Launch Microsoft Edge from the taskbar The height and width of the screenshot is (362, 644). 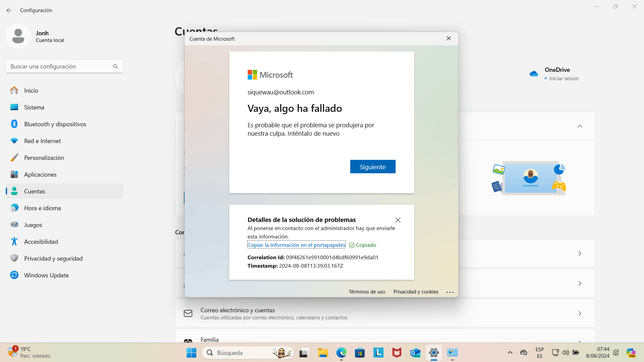coord(341,353)
